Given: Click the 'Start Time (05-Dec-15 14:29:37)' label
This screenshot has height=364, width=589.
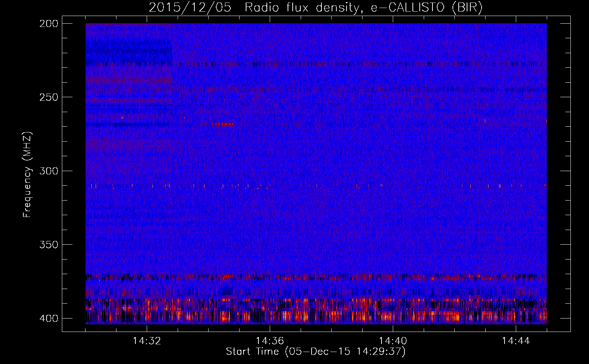Looking at the screenshot, I should click(x=316, y=352).
